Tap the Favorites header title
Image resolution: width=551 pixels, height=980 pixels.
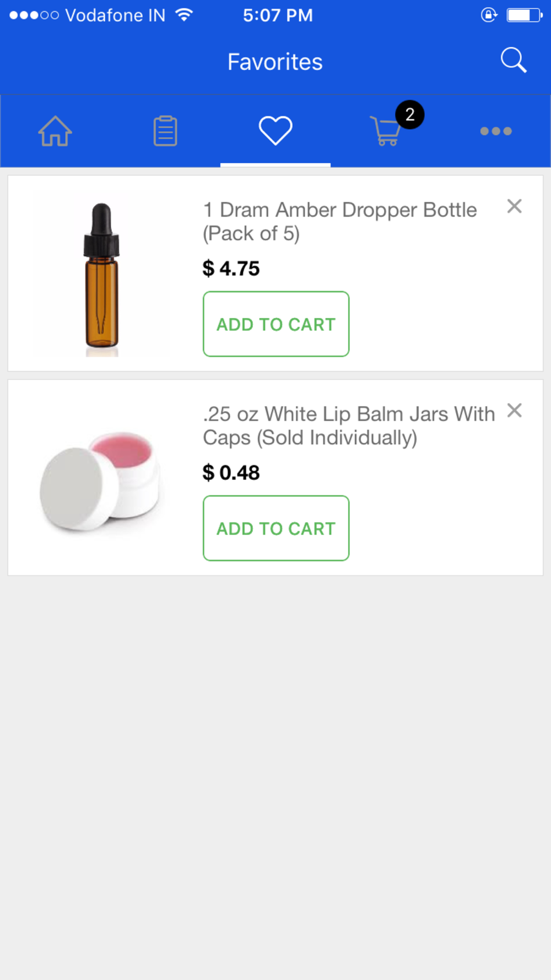coord(275,62)
